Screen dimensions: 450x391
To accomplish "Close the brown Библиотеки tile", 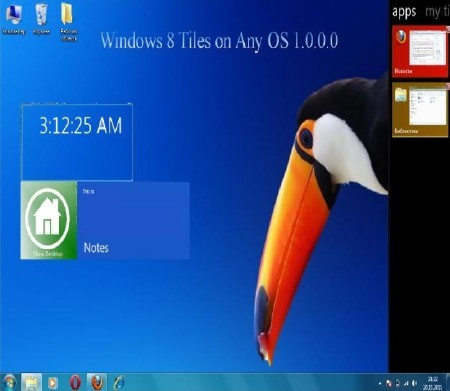I will point(448,86).
